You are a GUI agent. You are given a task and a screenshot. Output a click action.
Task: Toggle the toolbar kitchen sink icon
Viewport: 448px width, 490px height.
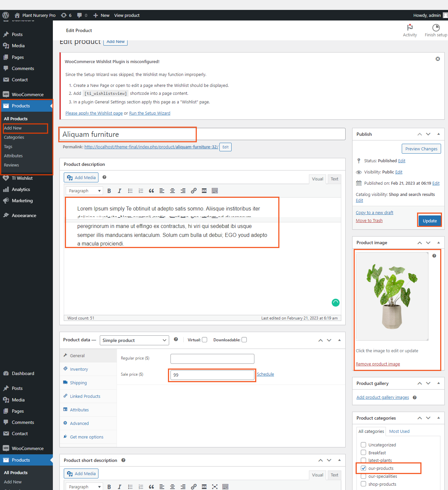[215, 191]
